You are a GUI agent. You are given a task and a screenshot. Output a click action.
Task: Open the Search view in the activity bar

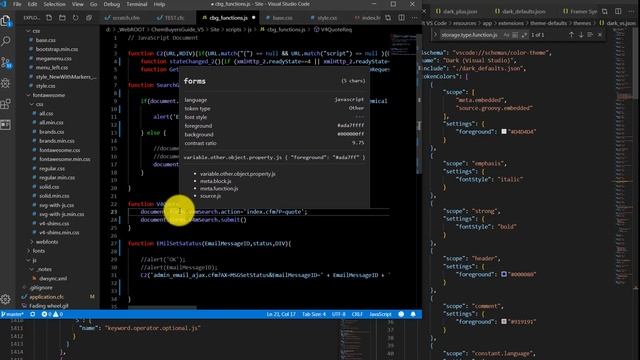coord(6,41)
